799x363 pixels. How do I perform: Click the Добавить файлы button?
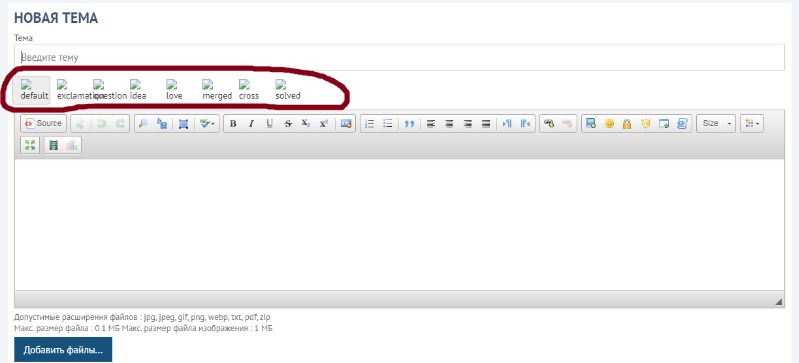click(x=63, y=350)
